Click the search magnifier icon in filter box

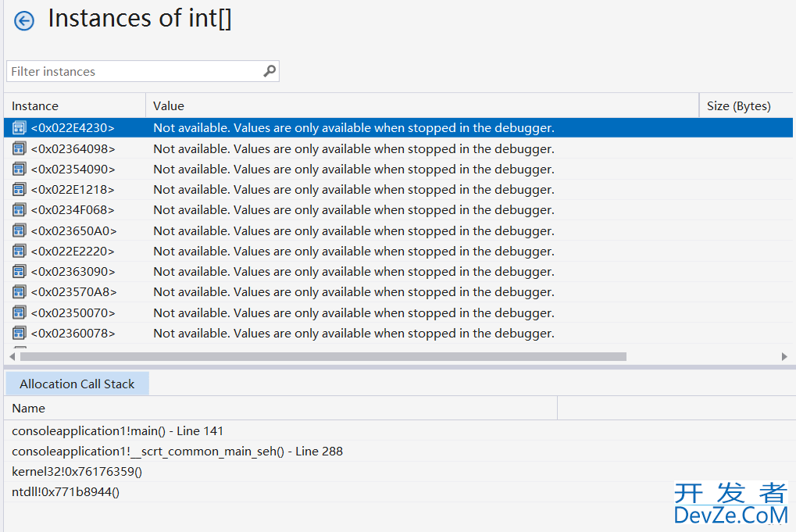pyautogui.click(x=269, y=71)
